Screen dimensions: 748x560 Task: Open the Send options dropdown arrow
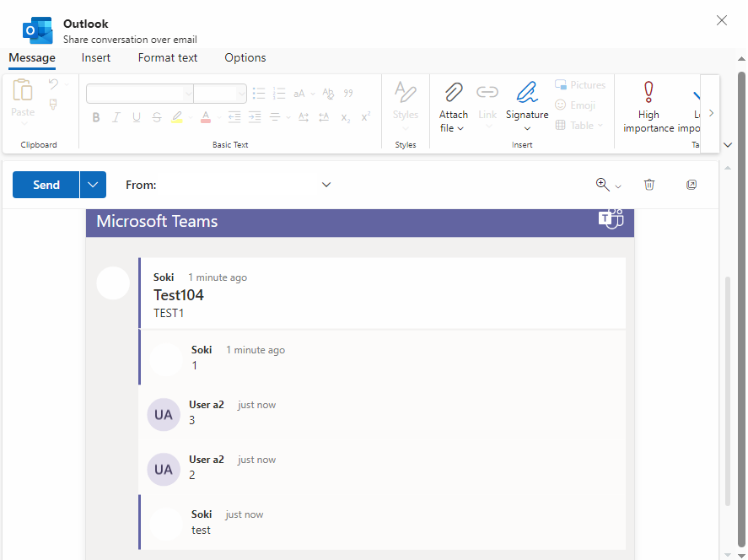(x=93, y=185)
